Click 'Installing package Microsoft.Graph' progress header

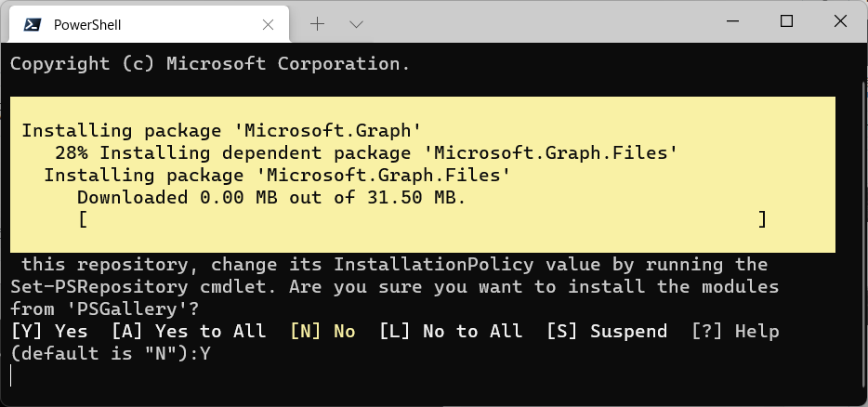(x=221, y=131)
